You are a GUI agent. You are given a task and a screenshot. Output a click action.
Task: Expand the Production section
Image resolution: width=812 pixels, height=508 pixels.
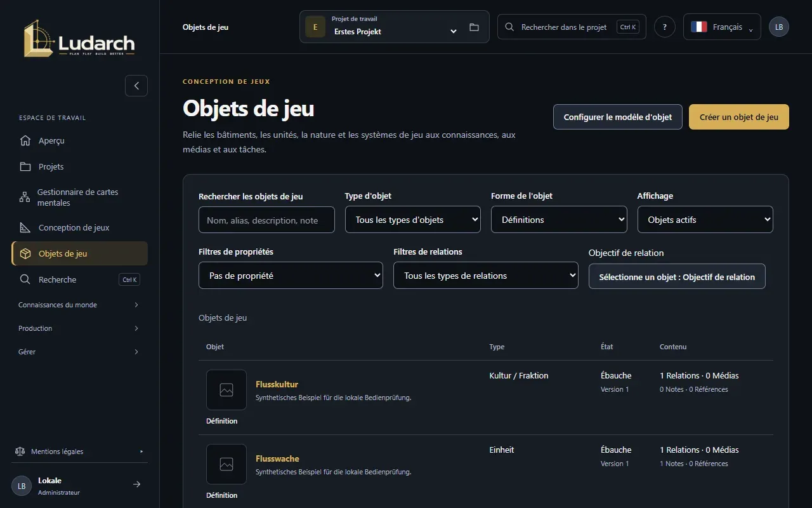click(x=79, y=328)
